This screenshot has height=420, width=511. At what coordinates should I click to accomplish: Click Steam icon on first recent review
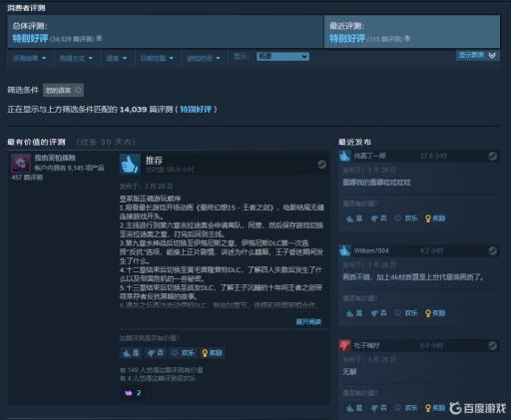point(492,156)
